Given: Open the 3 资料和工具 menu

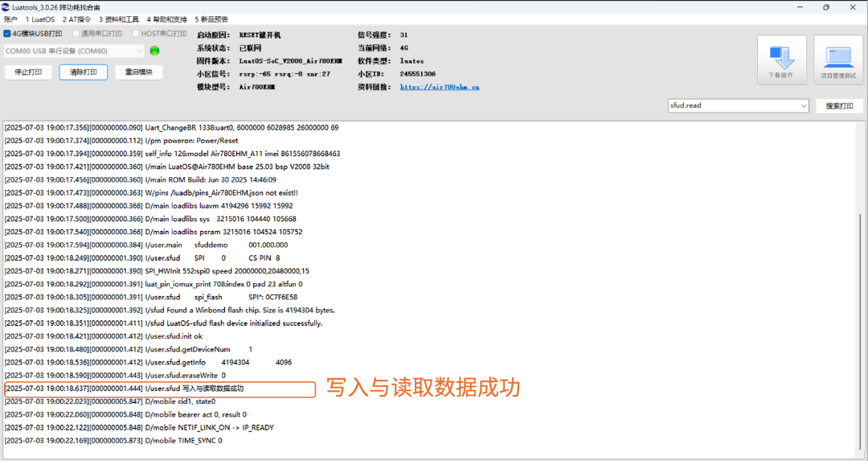Looking at the screenshot, I should coord(118,19).
